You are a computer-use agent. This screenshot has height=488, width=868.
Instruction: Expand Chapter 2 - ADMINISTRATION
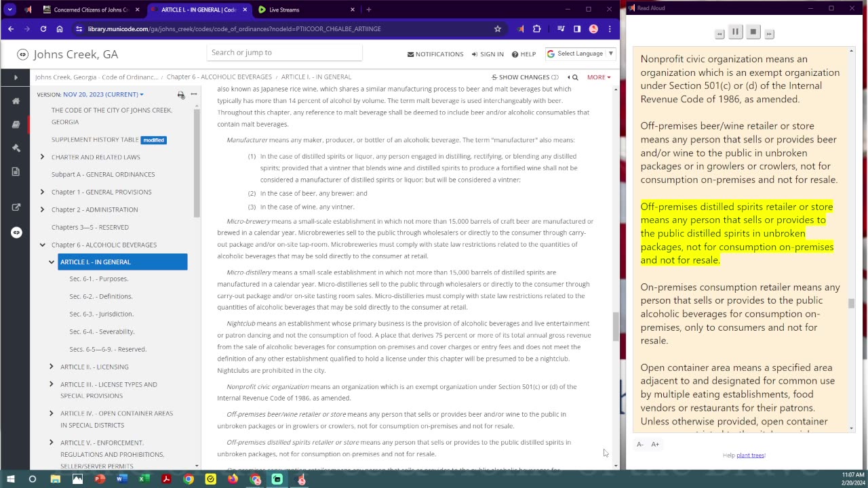click(42, 209)
